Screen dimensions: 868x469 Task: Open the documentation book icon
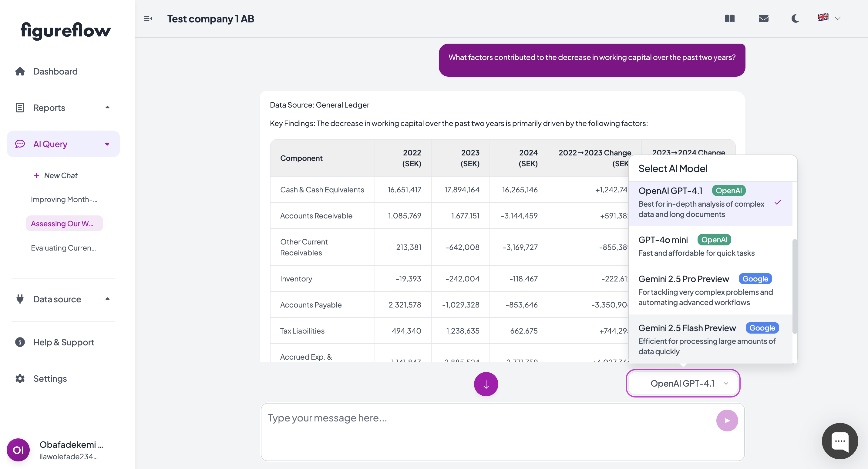tap(729, 18)
